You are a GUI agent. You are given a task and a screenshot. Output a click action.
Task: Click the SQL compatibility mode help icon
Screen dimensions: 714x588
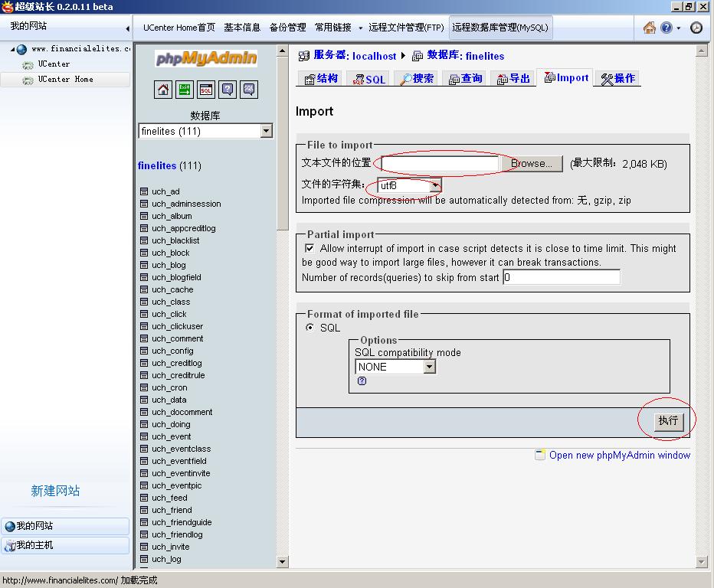(x=362, y=381)
